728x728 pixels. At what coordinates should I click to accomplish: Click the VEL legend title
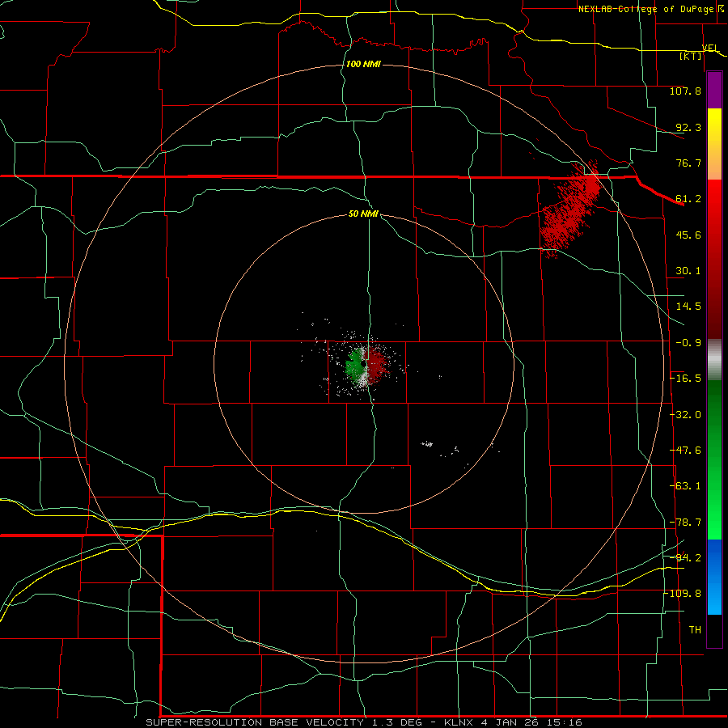tap(710, 48)
